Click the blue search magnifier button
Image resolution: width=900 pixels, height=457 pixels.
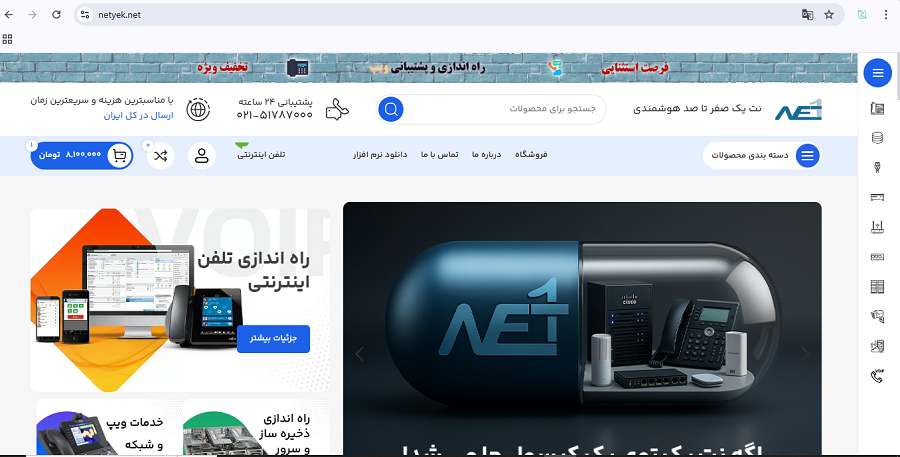point(392,109)
